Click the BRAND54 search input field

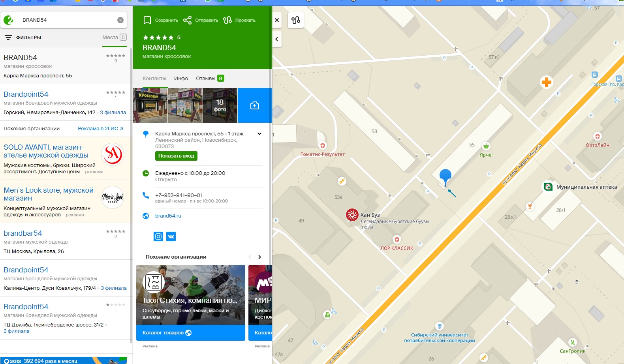coord(67,20)
